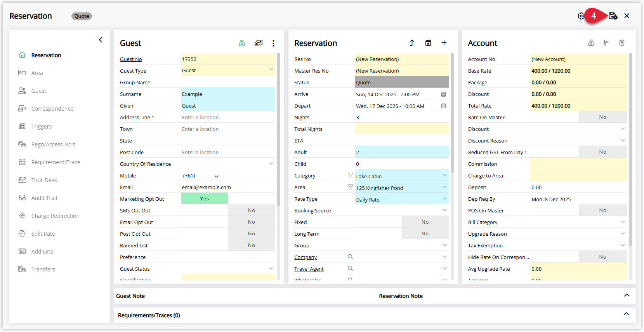
Task: Click the Area bed icon in sidebar
Action: 22,73
